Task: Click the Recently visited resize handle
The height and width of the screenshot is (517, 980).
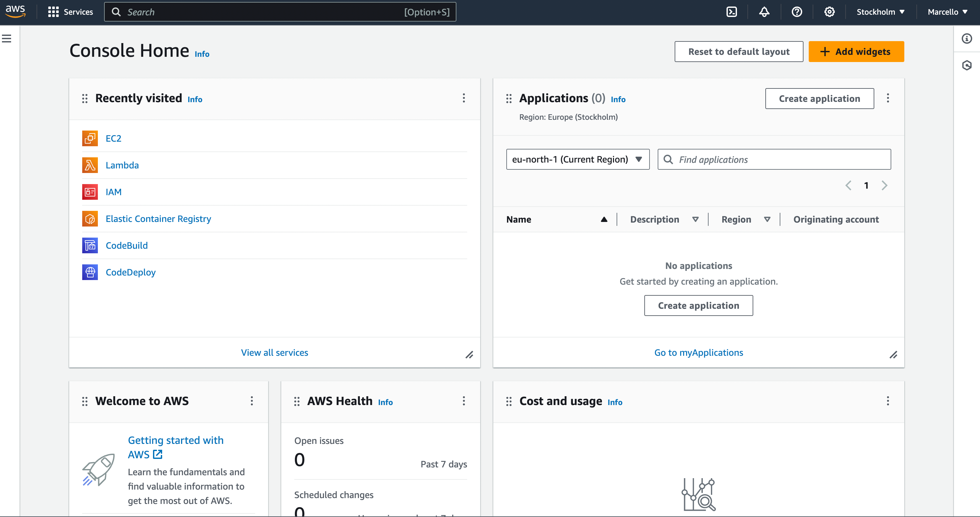Action: click(x=469, y=355)
